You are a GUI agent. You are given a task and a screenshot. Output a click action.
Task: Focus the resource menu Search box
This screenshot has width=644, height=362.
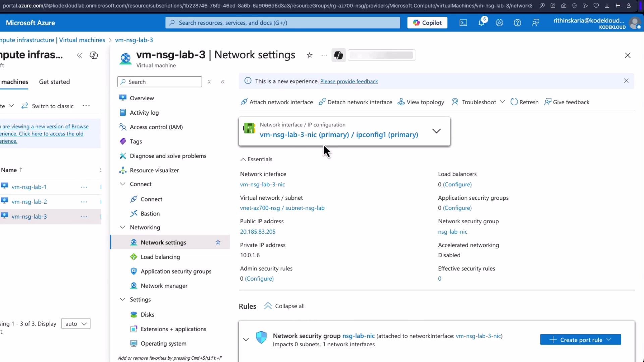pyautogui.click(x=160, y=82)
